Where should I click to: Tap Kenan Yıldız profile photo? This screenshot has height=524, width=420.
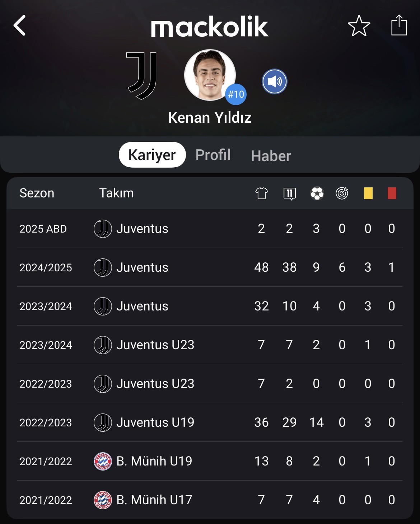[x=210, y=75]
